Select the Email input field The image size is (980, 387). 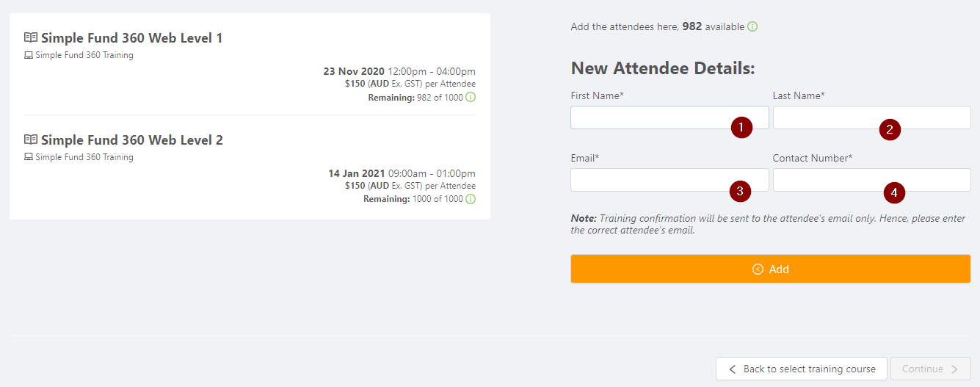669,180
